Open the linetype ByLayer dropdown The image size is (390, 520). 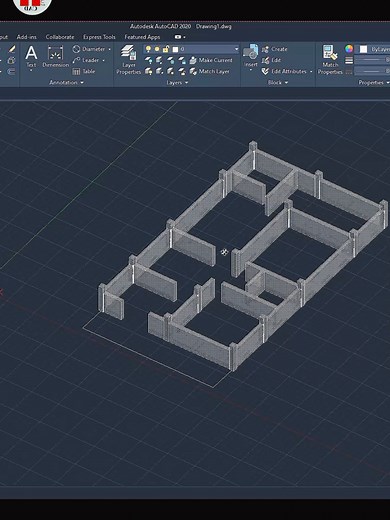(372, 71)
